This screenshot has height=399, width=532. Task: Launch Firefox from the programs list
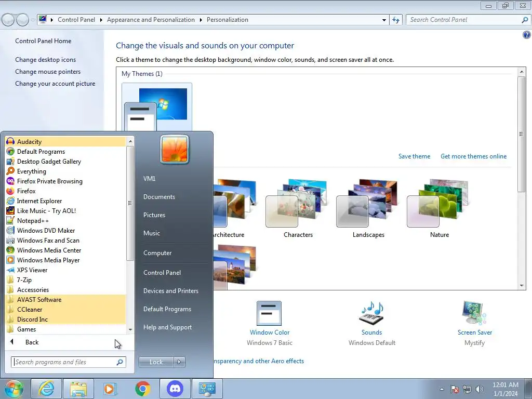(65, 191)
